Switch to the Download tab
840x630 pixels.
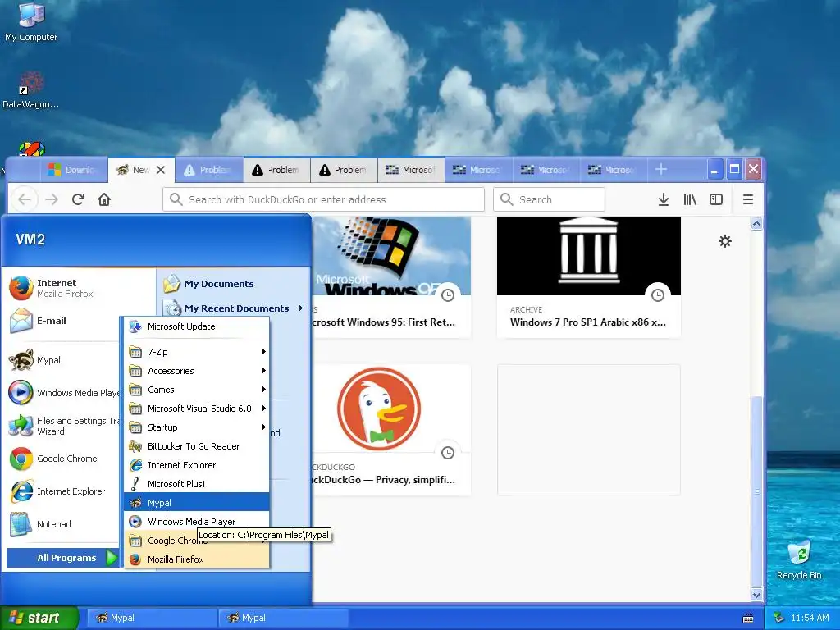point(74,170)
